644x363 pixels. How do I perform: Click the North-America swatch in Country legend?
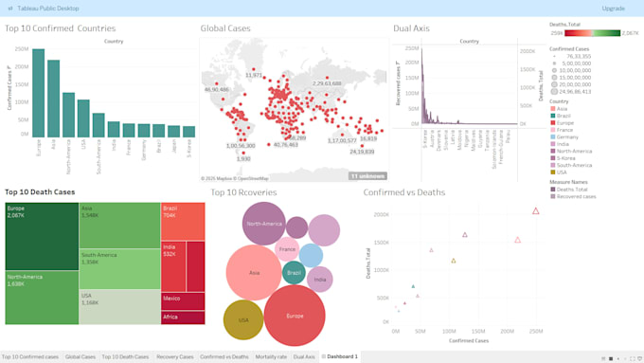553,151
